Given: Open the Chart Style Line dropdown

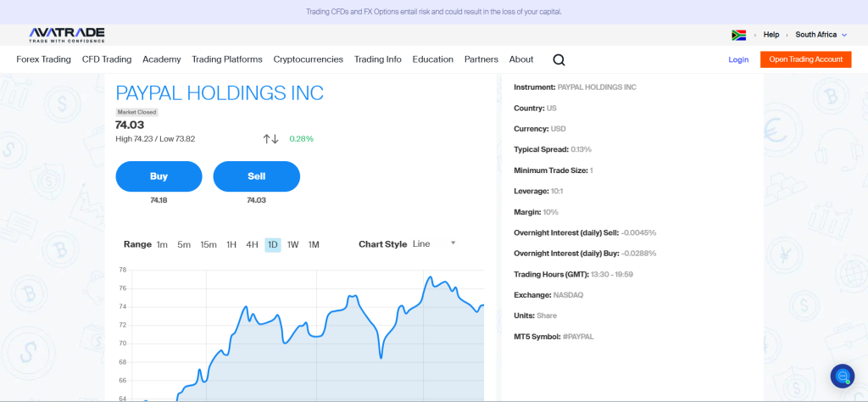Looking at the screenshot, I should coord(434,244).
